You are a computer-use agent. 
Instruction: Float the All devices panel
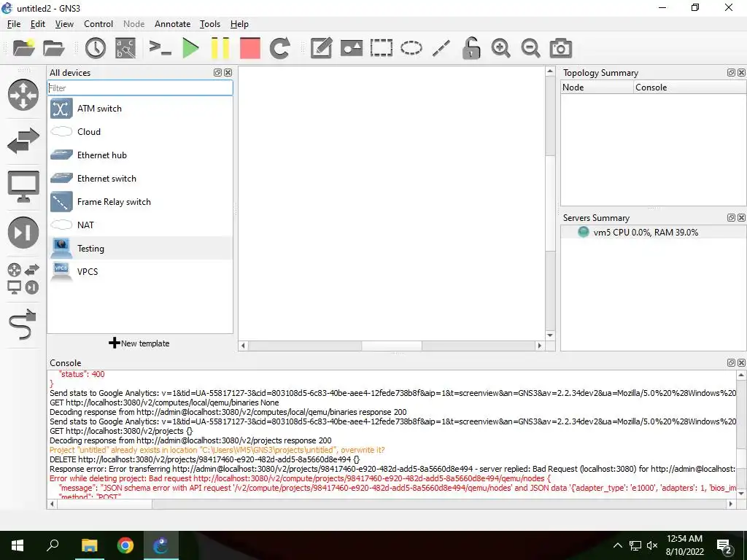217,72
